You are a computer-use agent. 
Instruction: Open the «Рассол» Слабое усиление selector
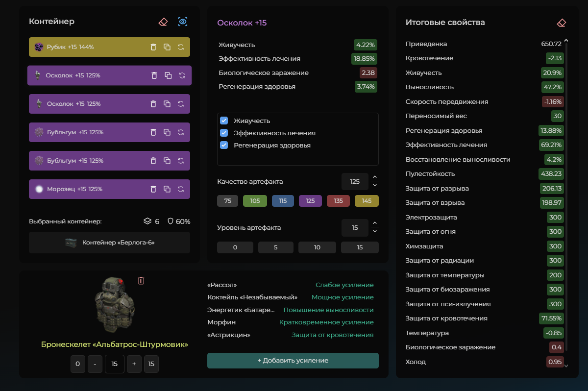click(344, 285)
